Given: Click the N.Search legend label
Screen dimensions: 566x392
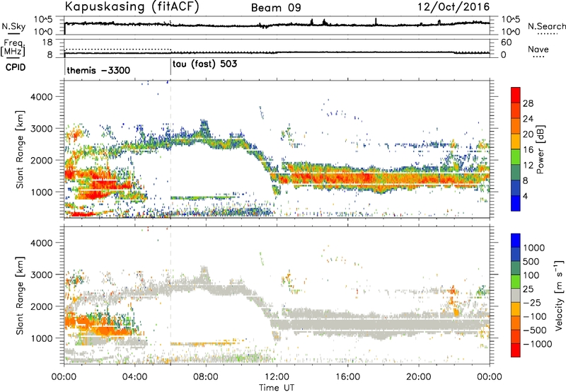Looking at the screenshot, I should pyautogui.click(x=546, y=26).
